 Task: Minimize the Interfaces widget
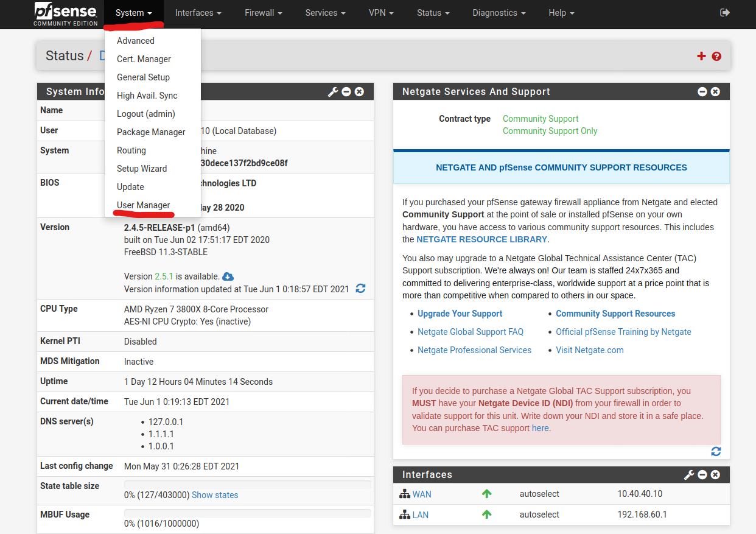tap(702, 474)
